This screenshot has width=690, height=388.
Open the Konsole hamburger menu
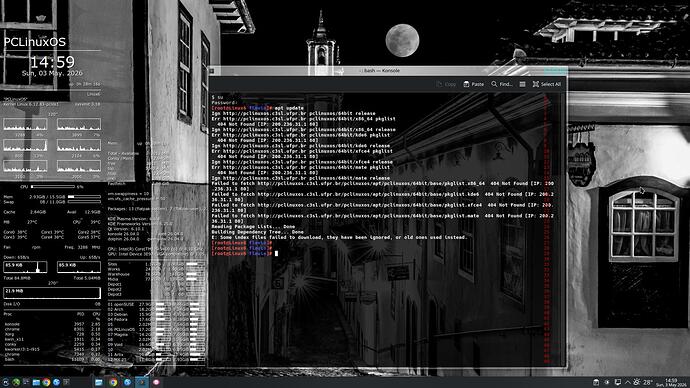click(522, 84)
